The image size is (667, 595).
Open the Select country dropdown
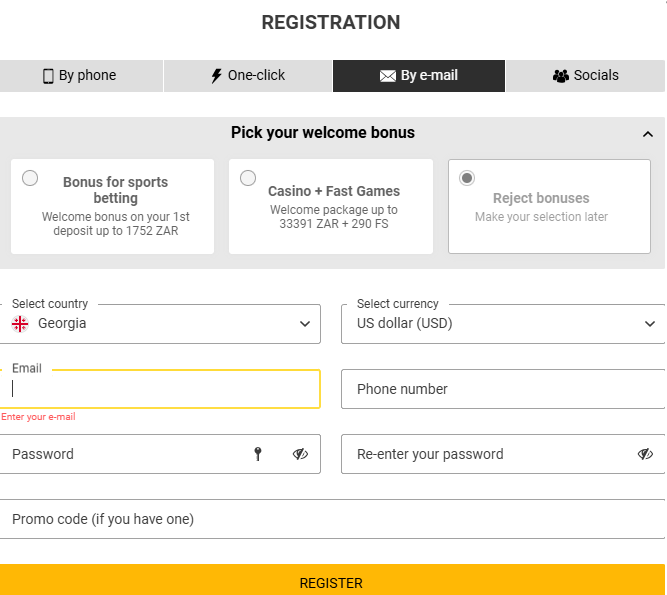coord(160,324)
